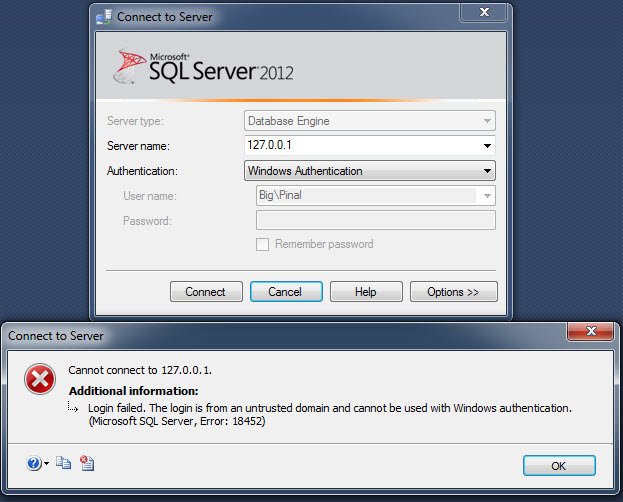Click 'Cannot connect to 127.0.0.1.' text
The width and height of the screenshot is (623, 502).
(140, 370)
